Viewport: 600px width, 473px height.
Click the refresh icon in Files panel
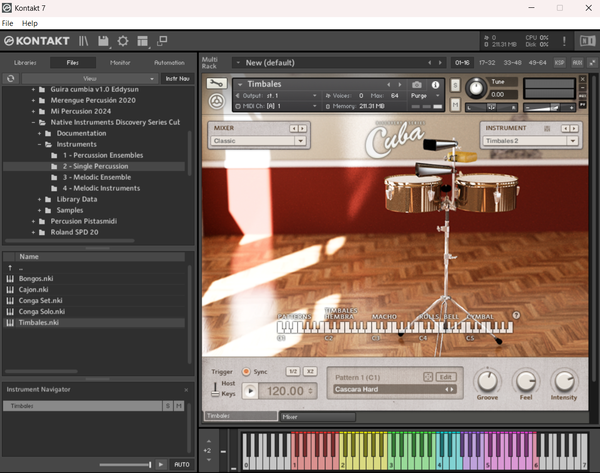[x=10, y=78]
